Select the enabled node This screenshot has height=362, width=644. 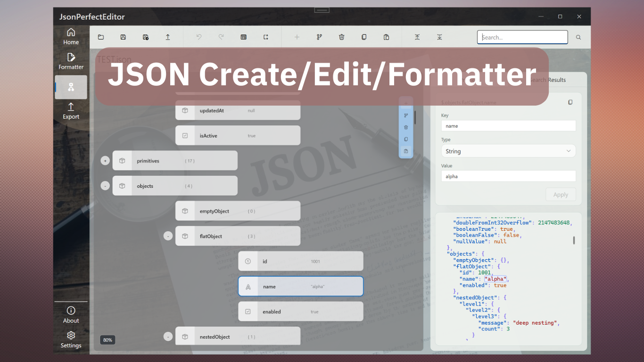point(301,312)
